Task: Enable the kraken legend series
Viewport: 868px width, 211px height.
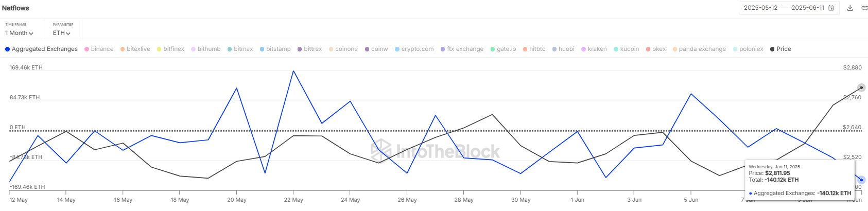Action: [x=594, y=49]
